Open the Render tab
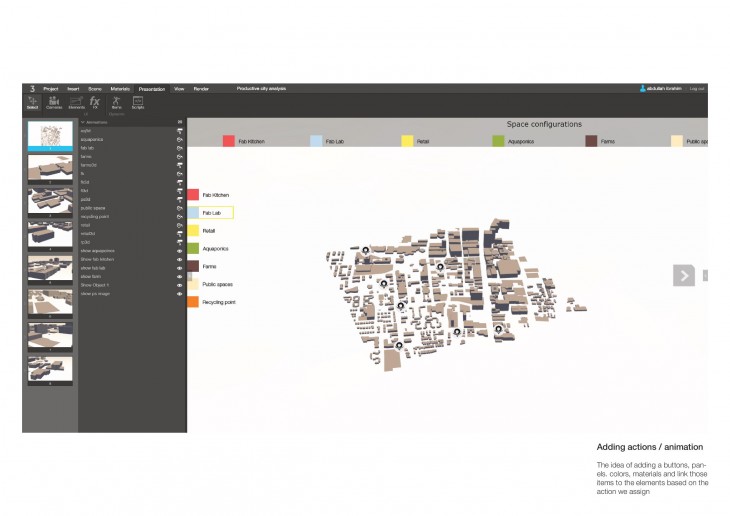The width and height of the screenshot is (730, 516). click(x=200, y=89)
